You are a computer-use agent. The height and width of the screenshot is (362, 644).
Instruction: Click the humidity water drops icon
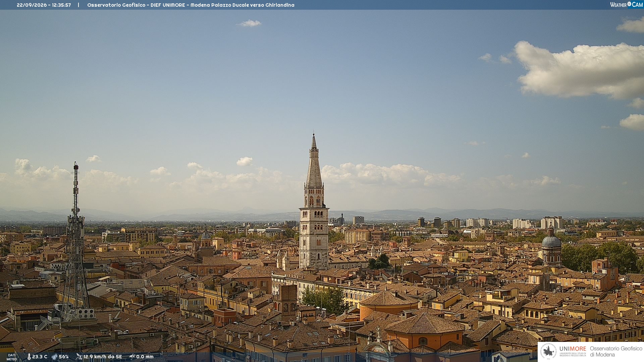pos(54,357)
